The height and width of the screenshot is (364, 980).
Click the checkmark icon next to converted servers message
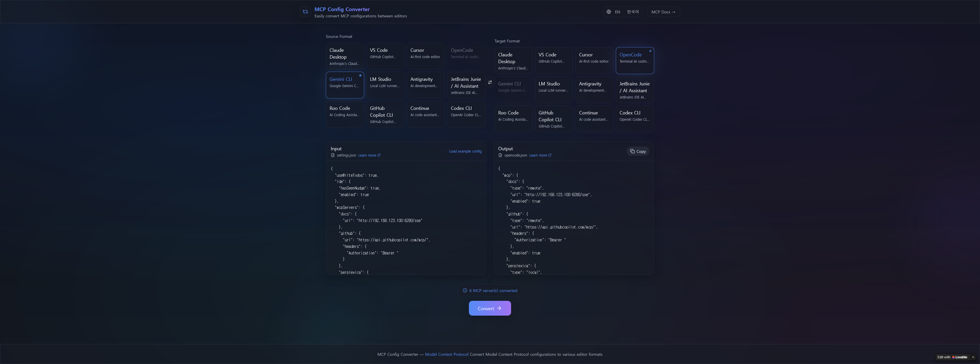tap(465, 290)
